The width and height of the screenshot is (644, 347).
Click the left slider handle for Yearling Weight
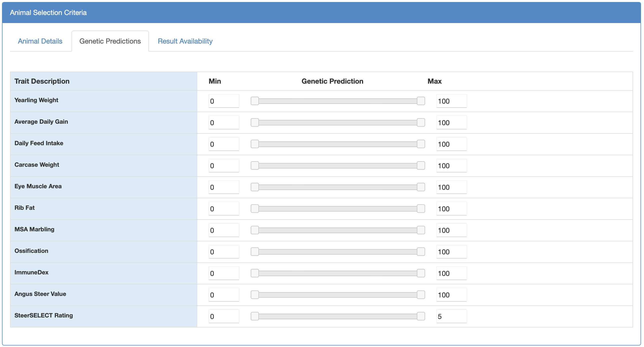(255, 101)
